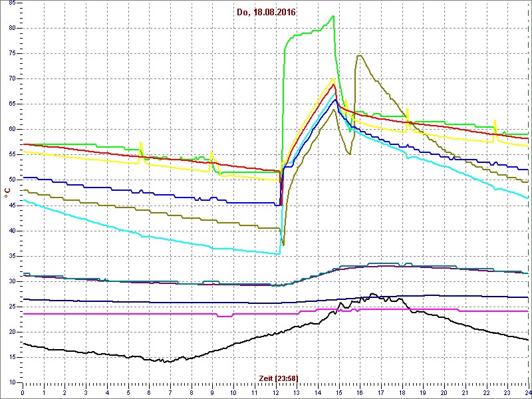
Task: Click the hour 3 label on time axis
Action: coord(86,392)
